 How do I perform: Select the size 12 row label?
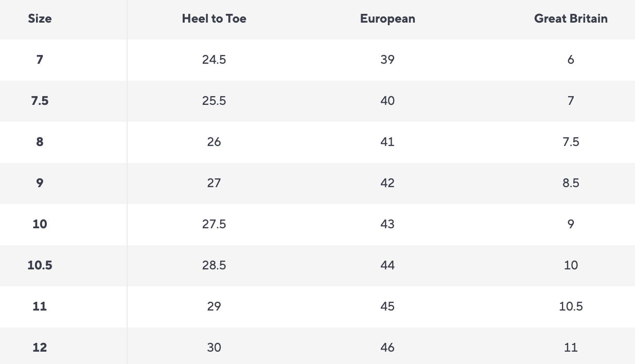[x=40, y=348]
